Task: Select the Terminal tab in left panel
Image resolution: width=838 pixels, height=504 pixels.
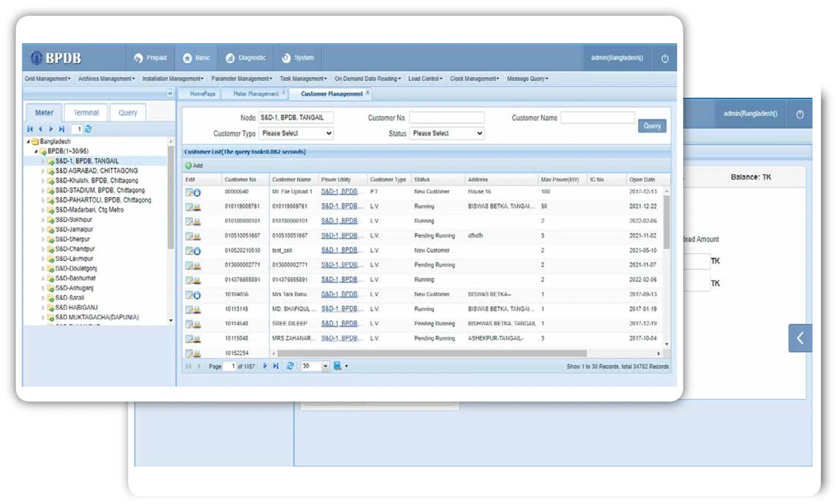Action: 86,113
